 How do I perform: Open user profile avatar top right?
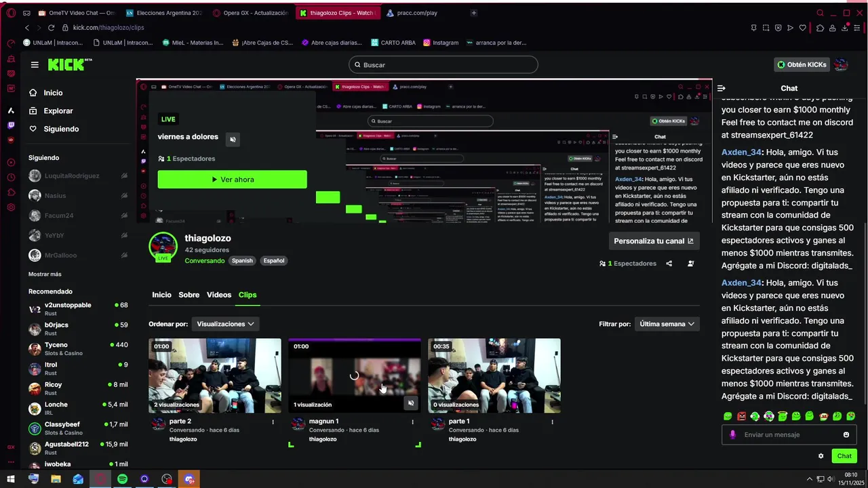tap(841, 64)
